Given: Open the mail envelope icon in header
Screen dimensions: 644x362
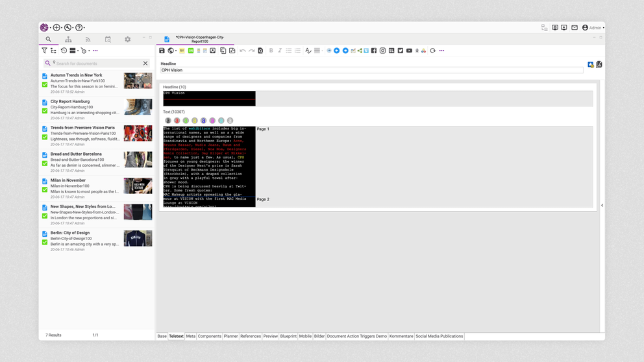Looking at the screenshot, I should pos(575,28).
